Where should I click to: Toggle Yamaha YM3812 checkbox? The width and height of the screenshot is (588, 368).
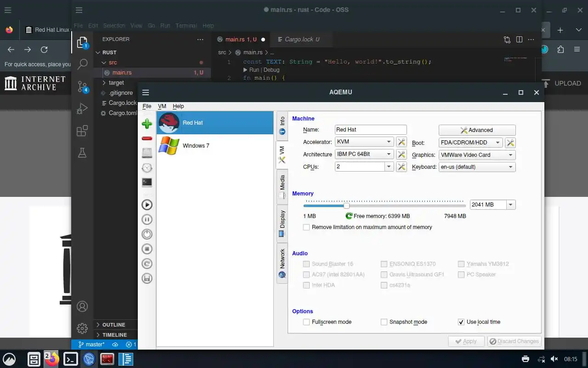[x=461, y=264]
